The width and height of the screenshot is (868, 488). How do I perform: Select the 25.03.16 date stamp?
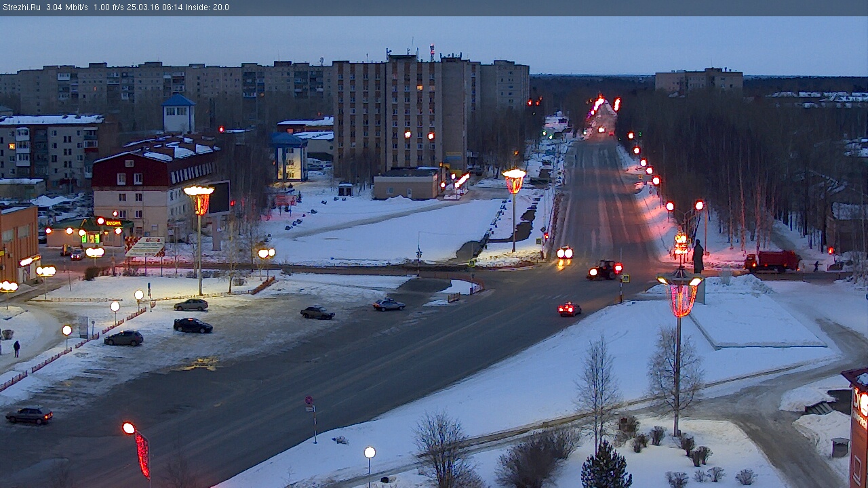coord(142,7)
